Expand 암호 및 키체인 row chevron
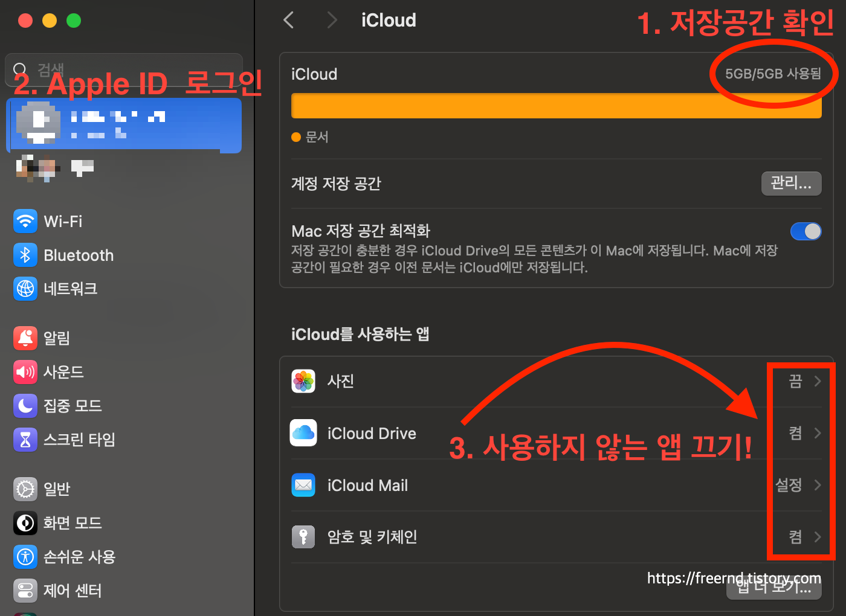 pos(818,536)
